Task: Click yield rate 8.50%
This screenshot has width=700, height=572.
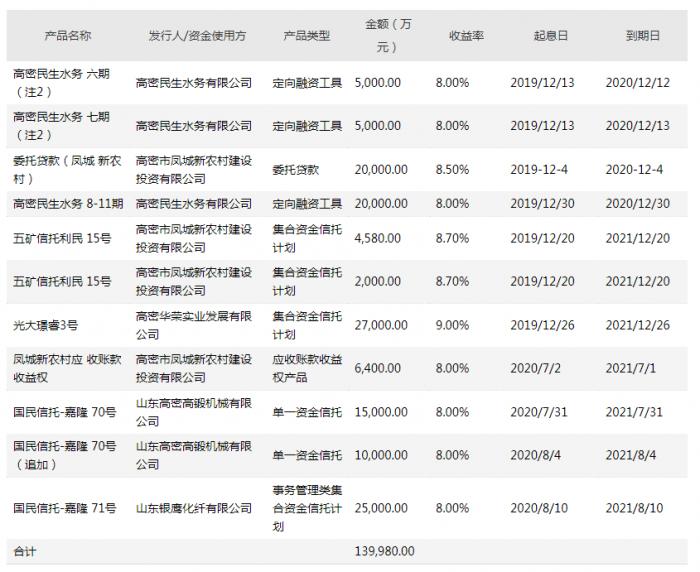Action: [x=452, y=170]
